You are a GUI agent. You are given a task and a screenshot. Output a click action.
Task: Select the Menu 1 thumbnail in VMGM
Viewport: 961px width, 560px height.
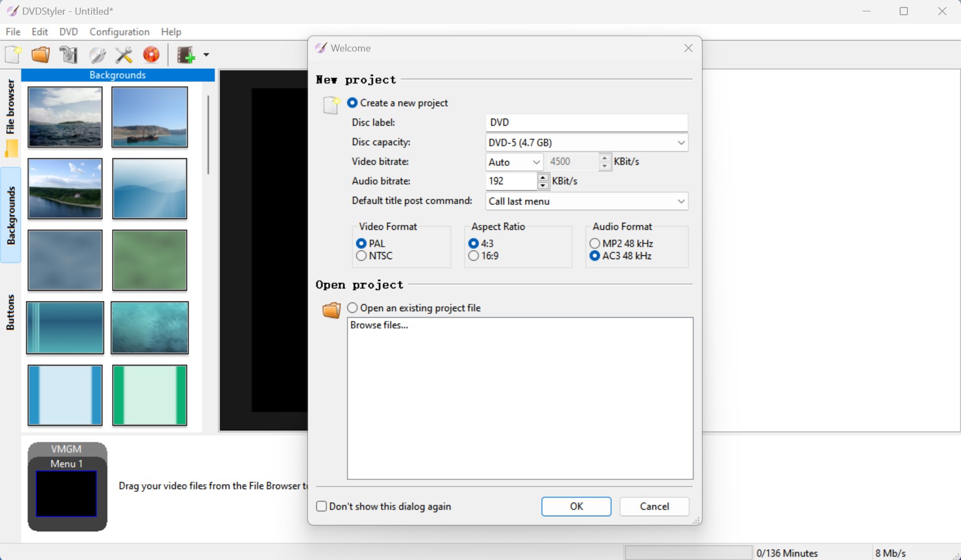(66, 494)
